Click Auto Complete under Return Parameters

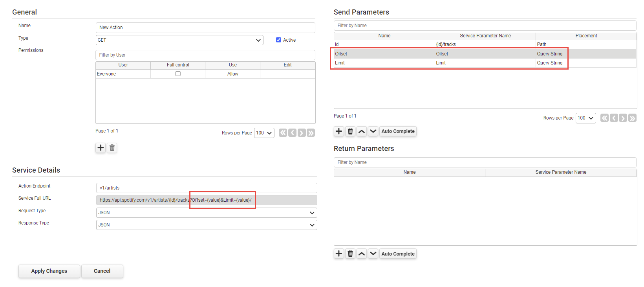pyautogui.click(x=398, y=254)
